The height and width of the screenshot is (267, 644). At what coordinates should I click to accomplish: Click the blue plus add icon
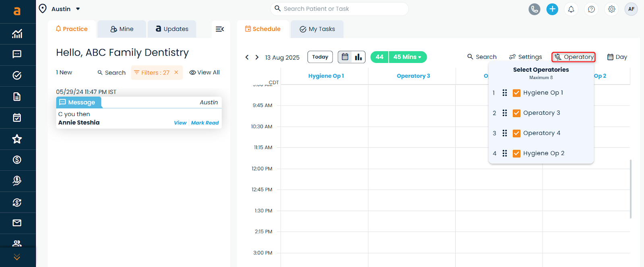pyautogui.click(x=552, y=9)
